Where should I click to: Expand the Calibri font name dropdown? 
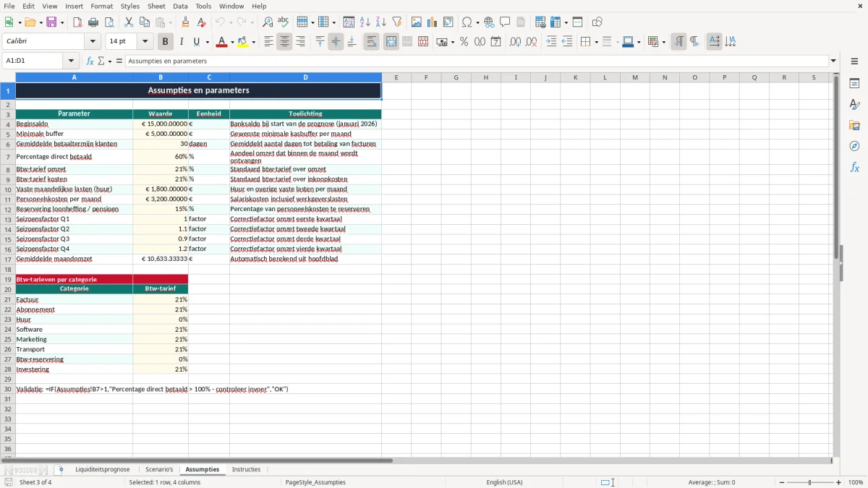pos(92,42)
